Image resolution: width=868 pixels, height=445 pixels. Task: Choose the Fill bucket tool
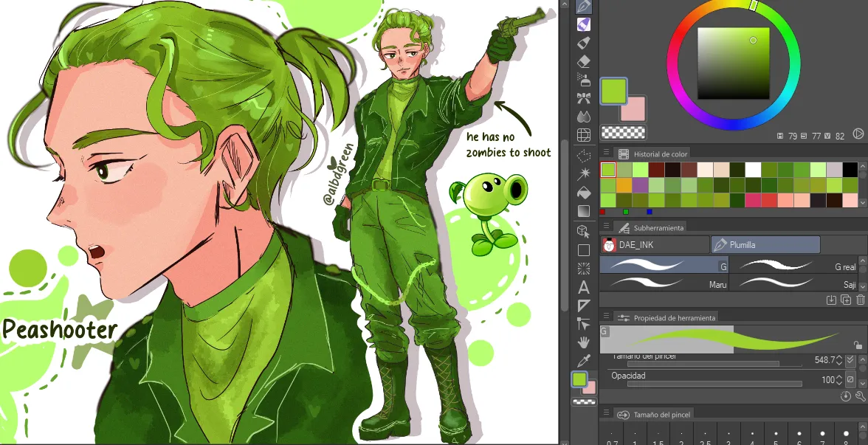tap(583, 193)
